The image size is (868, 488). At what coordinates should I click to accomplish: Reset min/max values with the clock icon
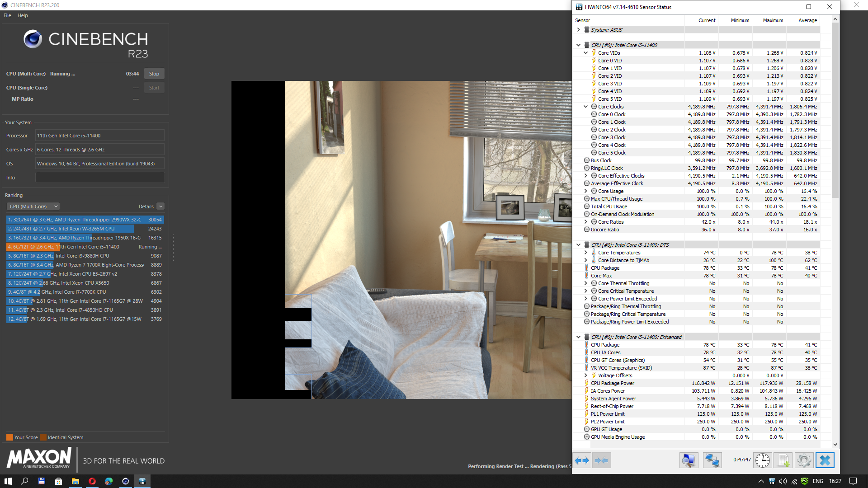(x=763, y=460)
